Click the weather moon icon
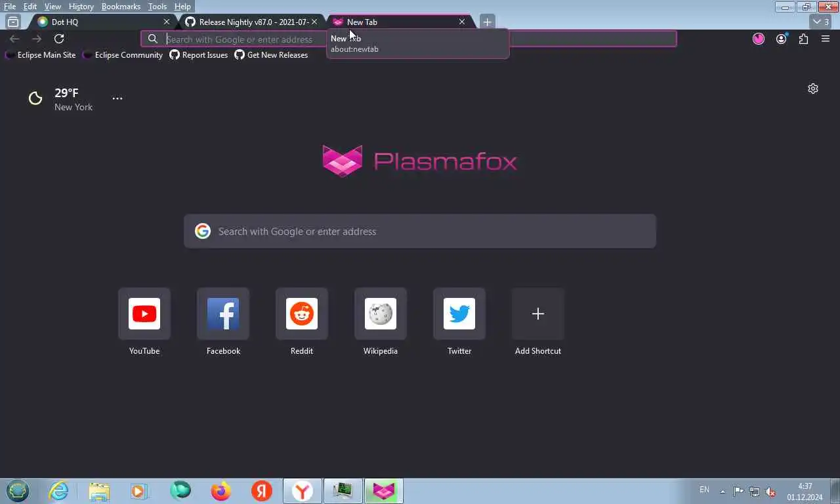 tap(35, 98)
